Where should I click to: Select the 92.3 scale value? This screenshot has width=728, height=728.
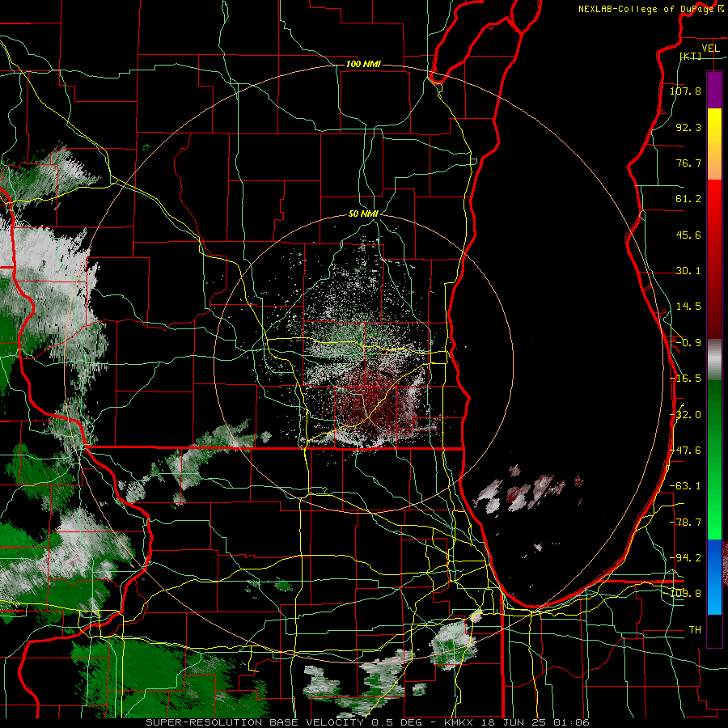(688, 127)
